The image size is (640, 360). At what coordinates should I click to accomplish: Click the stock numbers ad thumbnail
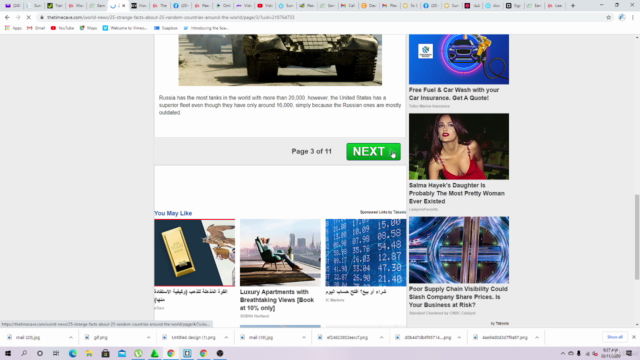[366, 252]
